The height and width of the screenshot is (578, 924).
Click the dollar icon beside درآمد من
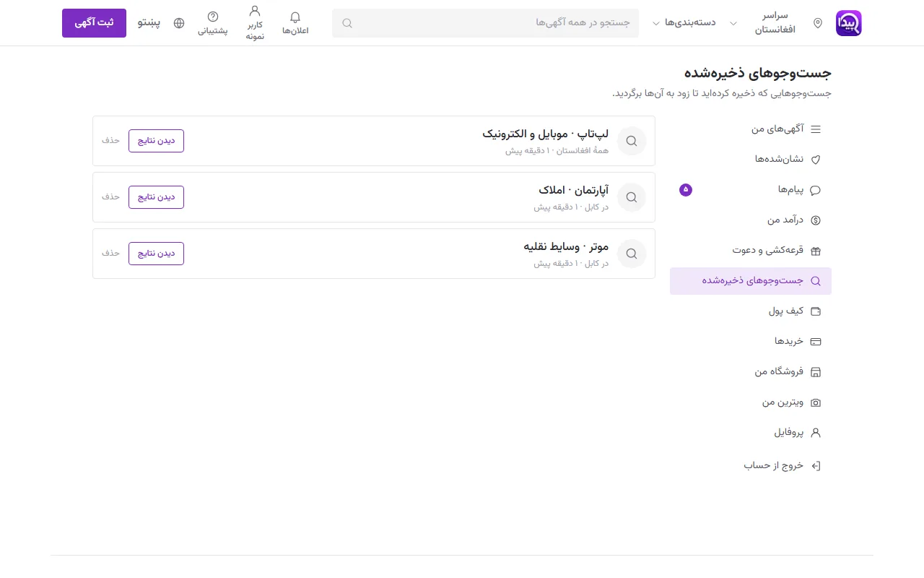(x=816, y=220)
